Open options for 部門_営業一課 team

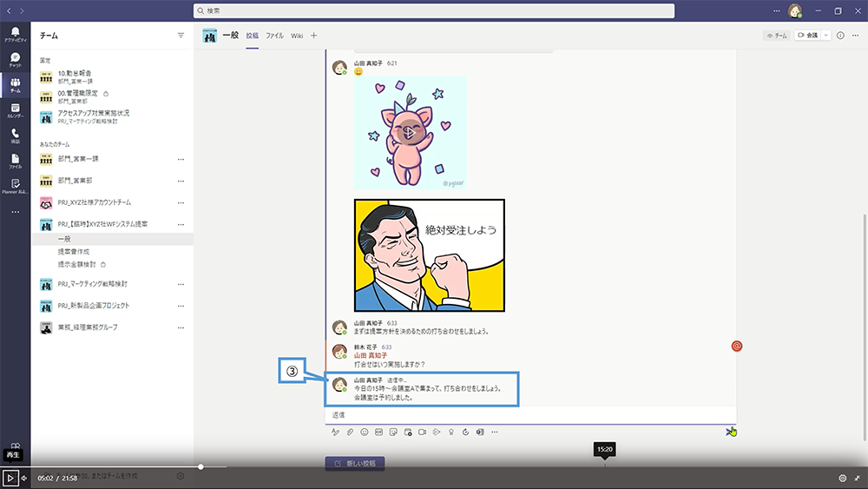[181, 159]
